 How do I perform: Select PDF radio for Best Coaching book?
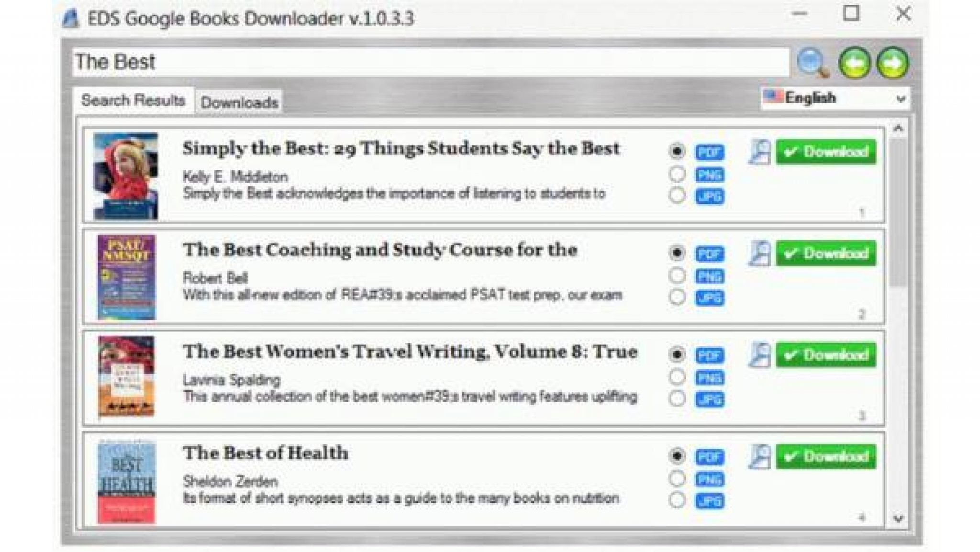click(x=677, y=253)
